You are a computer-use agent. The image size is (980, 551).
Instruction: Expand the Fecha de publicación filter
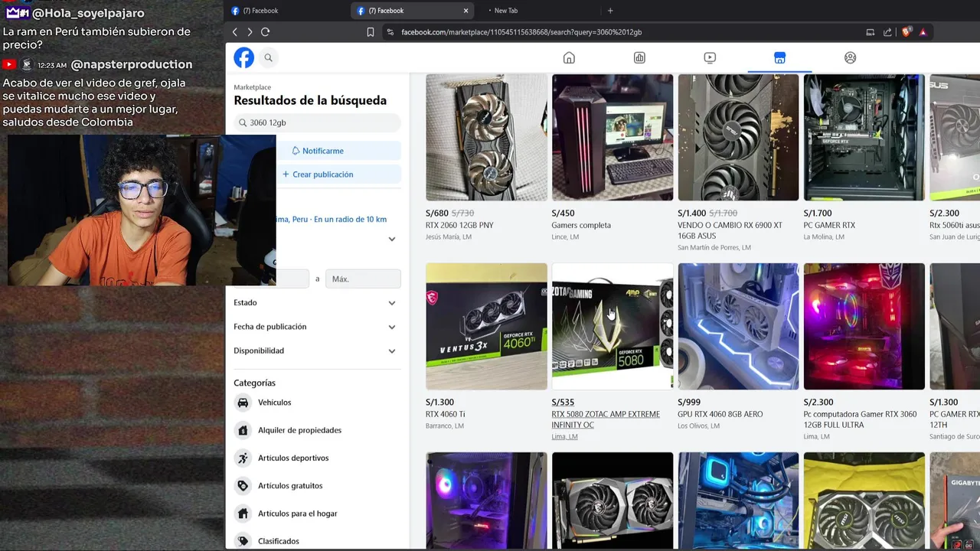point(317,327)
